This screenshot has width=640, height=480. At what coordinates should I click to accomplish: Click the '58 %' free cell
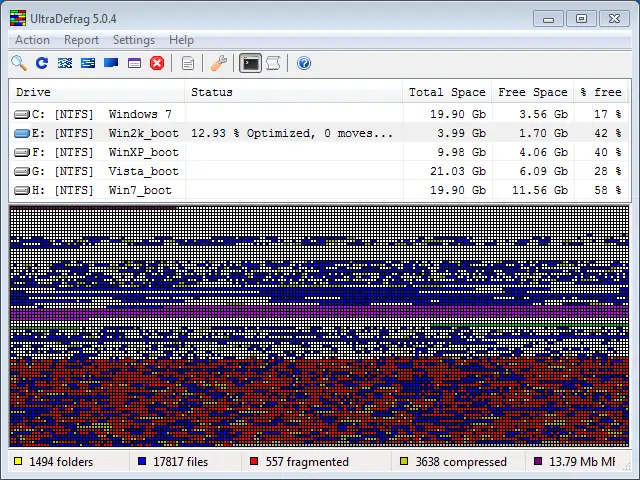pyautogui.click(x=608, y=190)
